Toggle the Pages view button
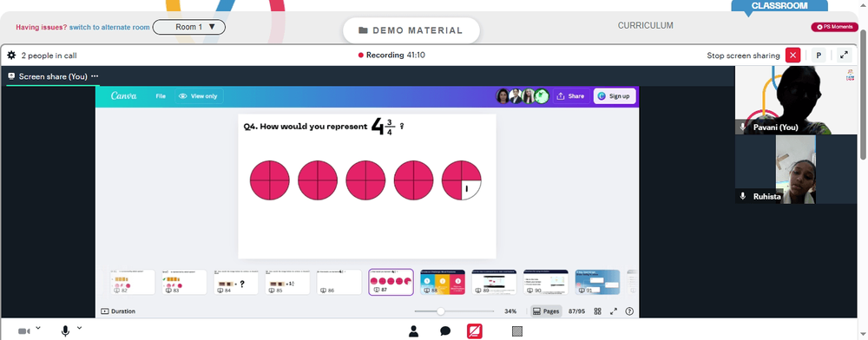 (546, 311)
